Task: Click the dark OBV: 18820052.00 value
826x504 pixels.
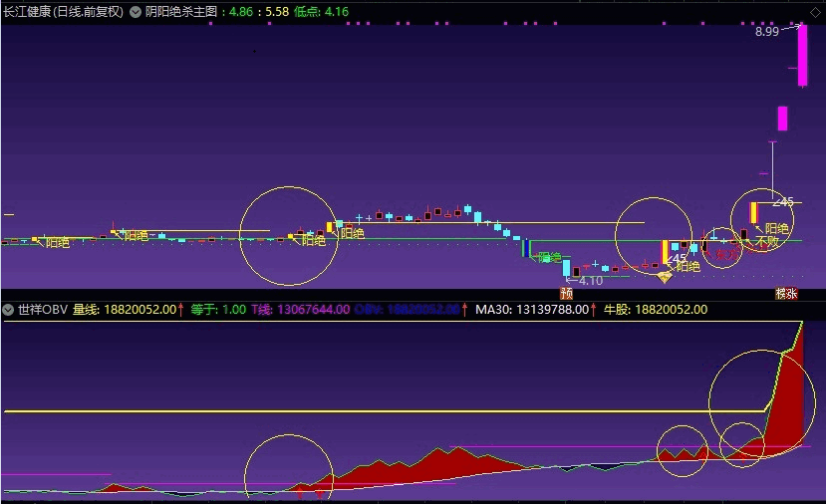Action: tap(408, 310)
